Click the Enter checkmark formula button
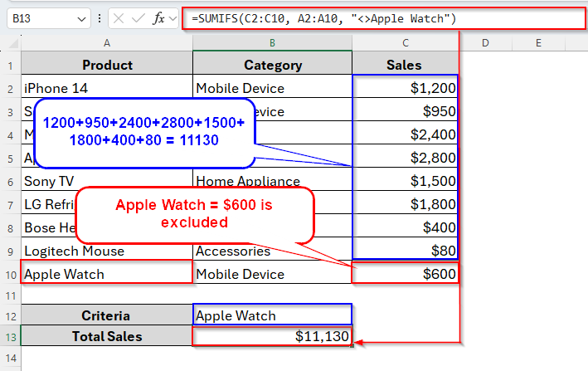The width and height of the screenshot is (588, 371). (138, 18)
